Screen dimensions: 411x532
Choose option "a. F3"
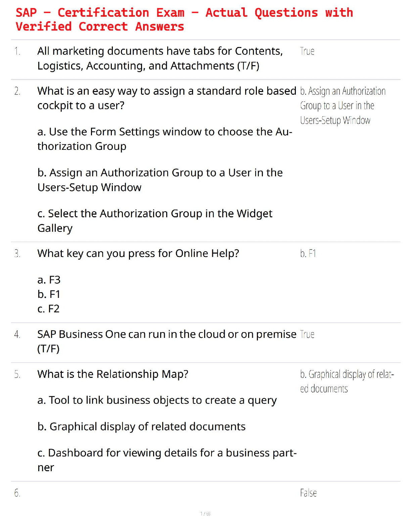coord(49,280)
